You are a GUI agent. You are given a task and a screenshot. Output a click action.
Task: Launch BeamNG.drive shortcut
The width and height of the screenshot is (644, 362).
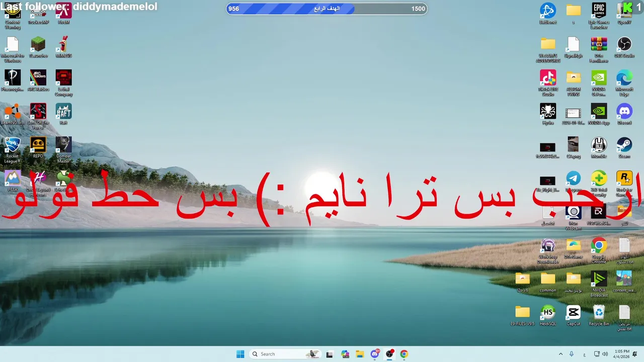coord(12,114)
